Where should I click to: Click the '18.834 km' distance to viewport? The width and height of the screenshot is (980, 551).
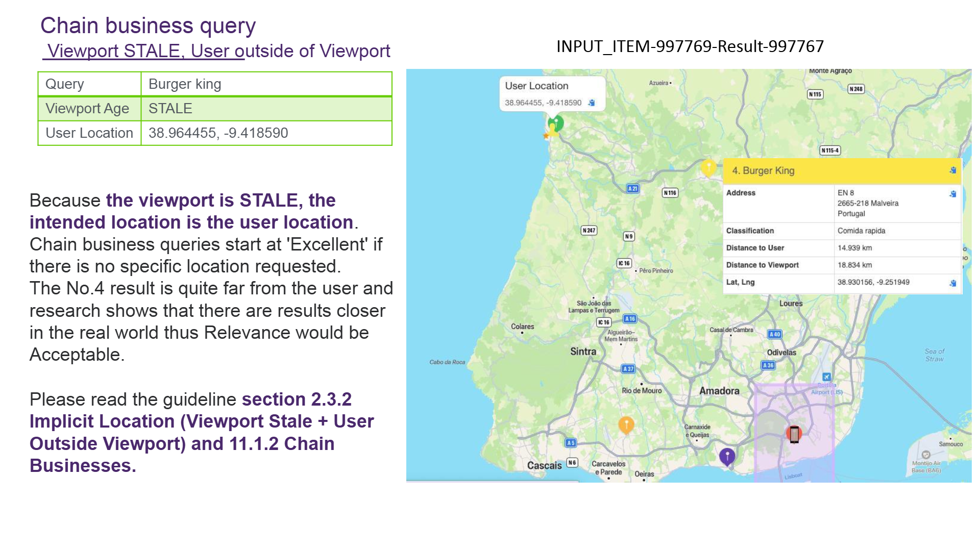pyautogui.click(x=854, y=265)
